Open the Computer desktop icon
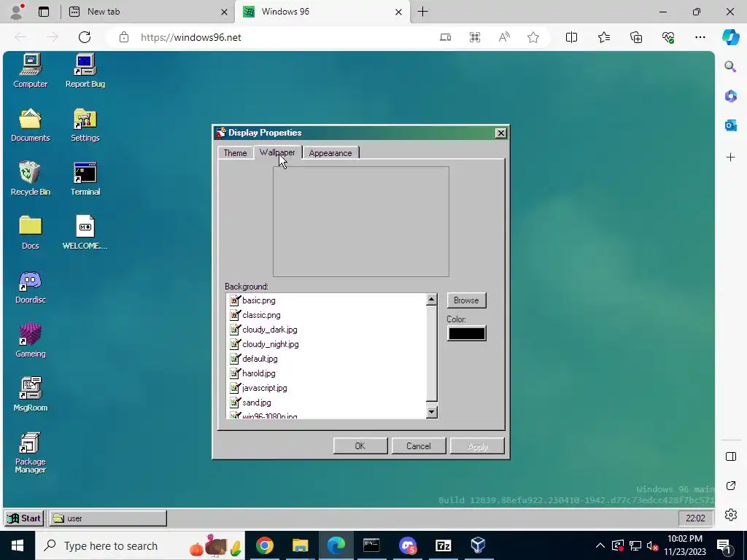 (x=31, y=71)
